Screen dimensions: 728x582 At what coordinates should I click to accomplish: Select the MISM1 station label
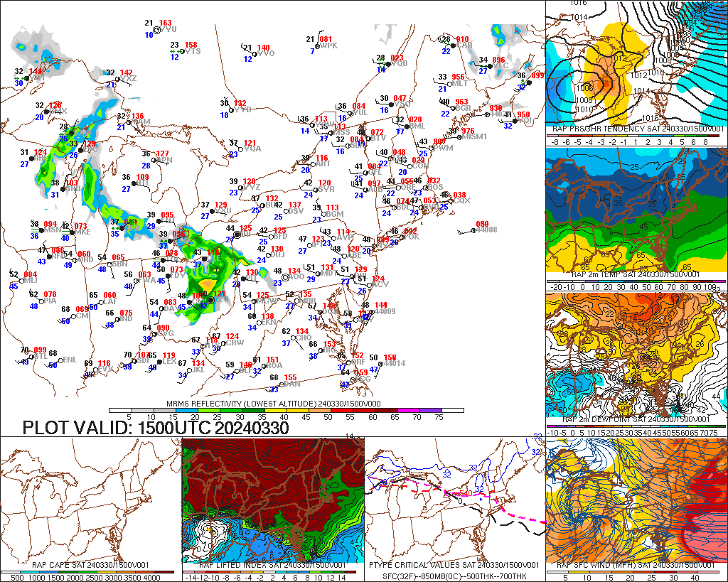click(474, 136)
